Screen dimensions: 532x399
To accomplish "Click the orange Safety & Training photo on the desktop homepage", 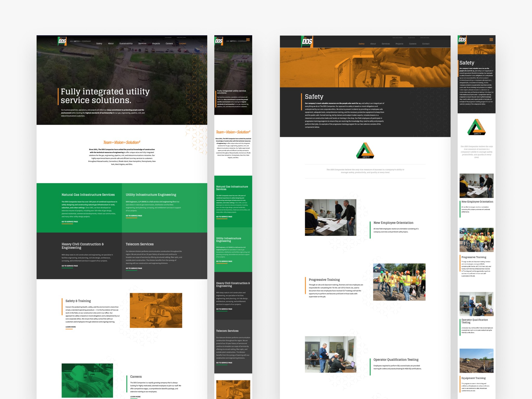I will coord(156,310).
